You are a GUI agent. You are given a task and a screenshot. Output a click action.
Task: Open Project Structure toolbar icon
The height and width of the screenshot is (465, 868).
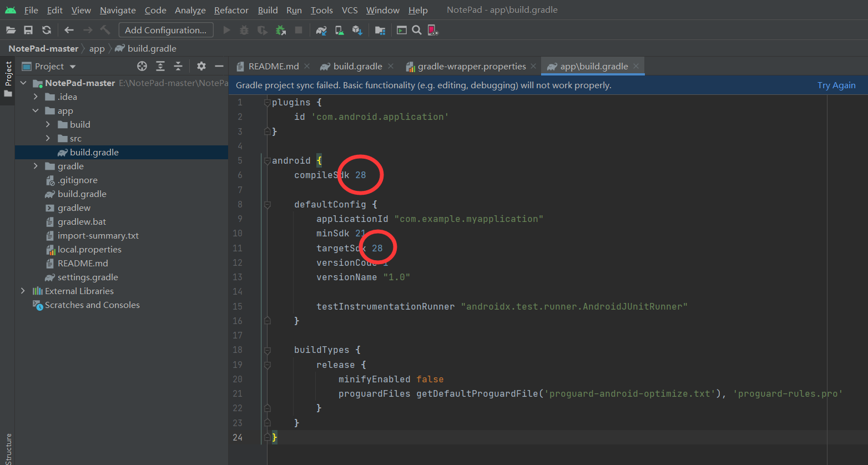coord(380,30)
